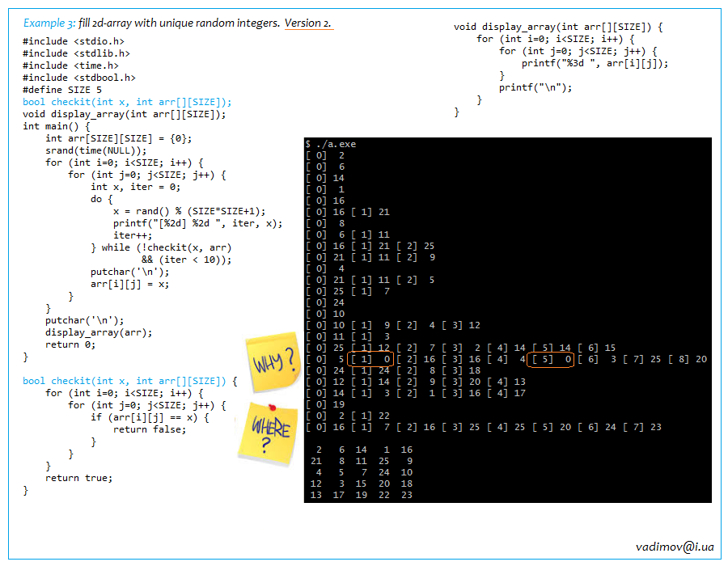Screen dimensions: 728x566
Task: Click the '#include <stdio.h>' line
Action: coord(74,41)
